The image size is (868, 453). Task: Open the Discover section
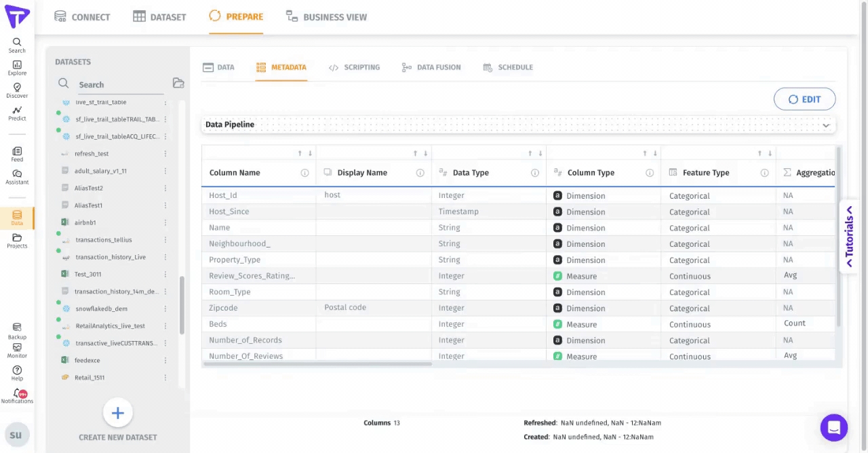pos(17,90)
